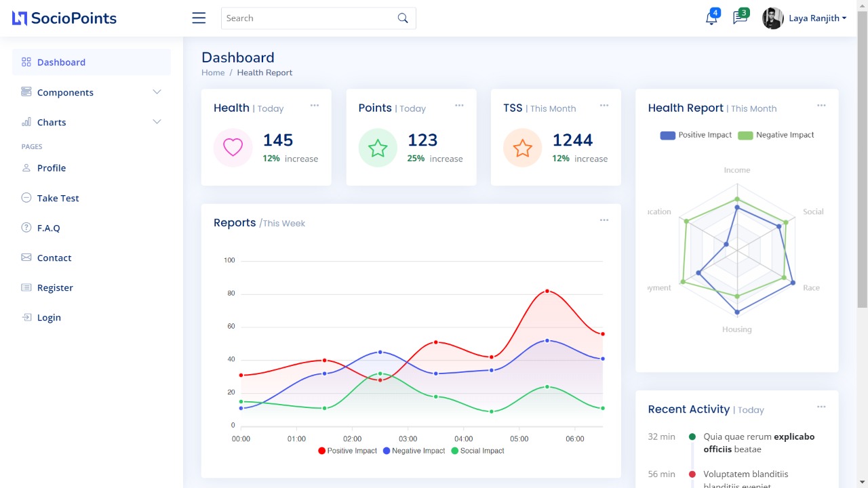Open the messages chat icon
This screenshot has height=488, width=868.
739,18
